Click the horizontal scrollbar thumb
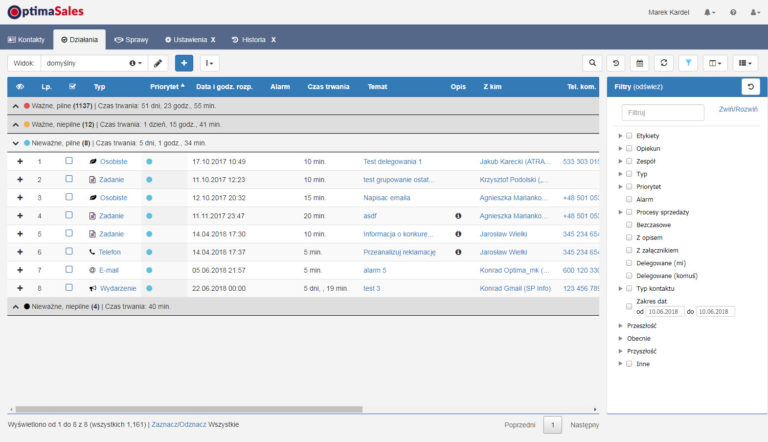 [189, 409]
